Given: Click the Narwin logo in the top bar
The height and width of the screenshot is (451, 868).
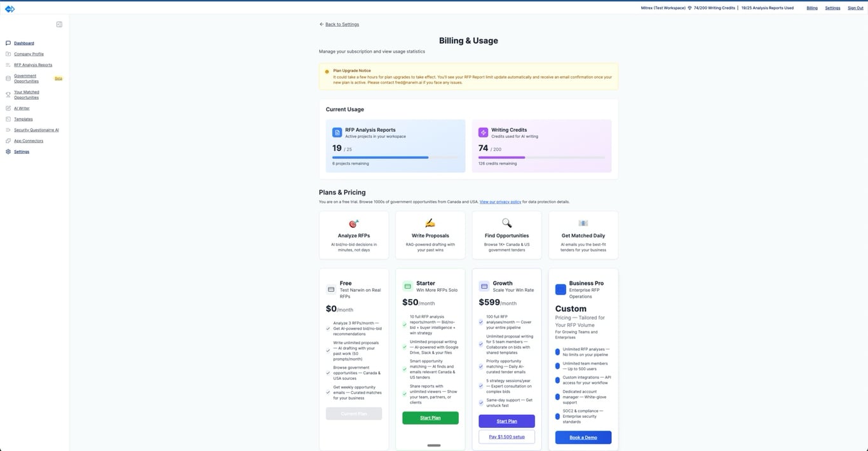Looking at the screenshot, I should click(x=10, y=8).
